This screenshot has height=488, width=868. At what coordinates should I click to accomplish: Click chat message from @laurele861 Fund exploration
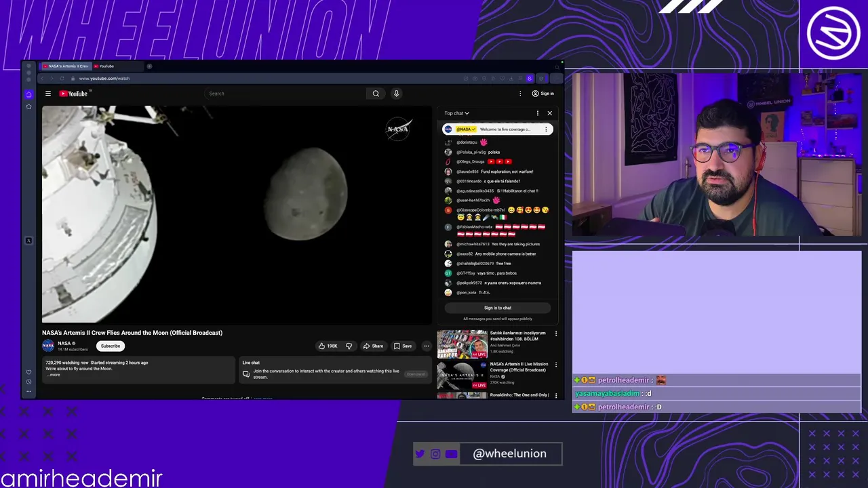(x=495, y=171)
